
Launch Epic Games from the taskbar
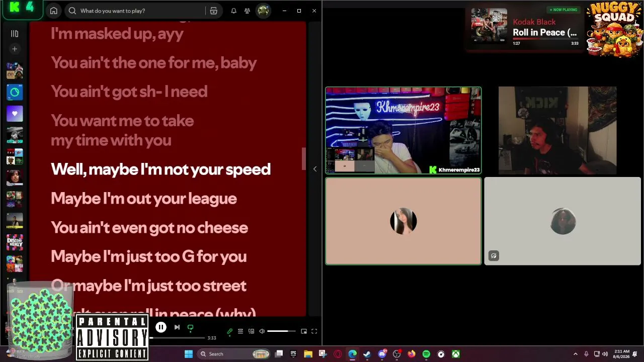coord(293,354)
